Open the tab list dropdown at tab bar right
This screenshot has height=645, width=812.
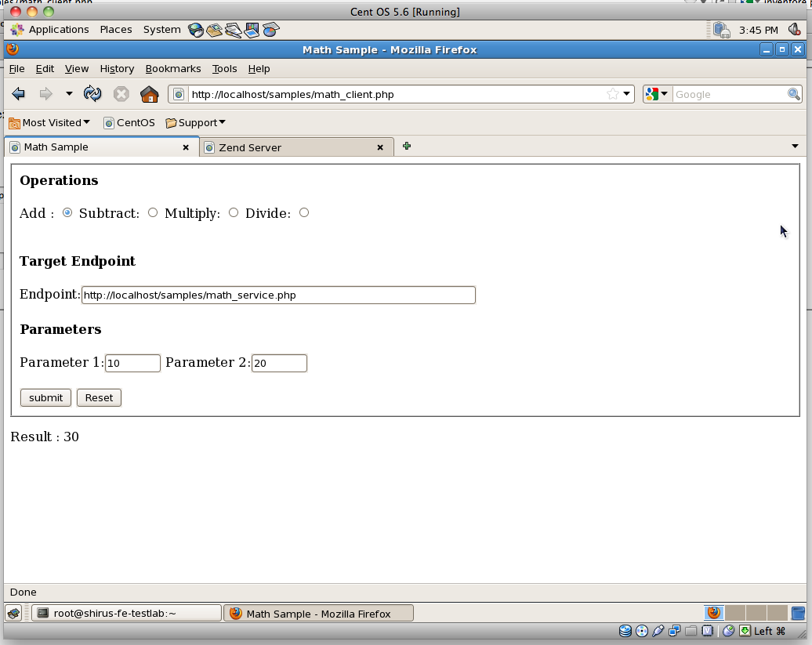point(795,146)
